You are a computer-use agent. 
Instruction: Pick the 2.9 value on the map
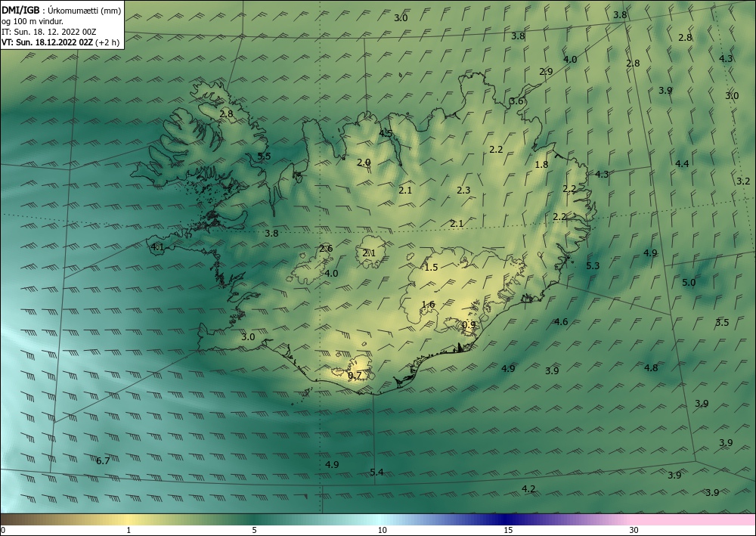(x=546, y=71)
